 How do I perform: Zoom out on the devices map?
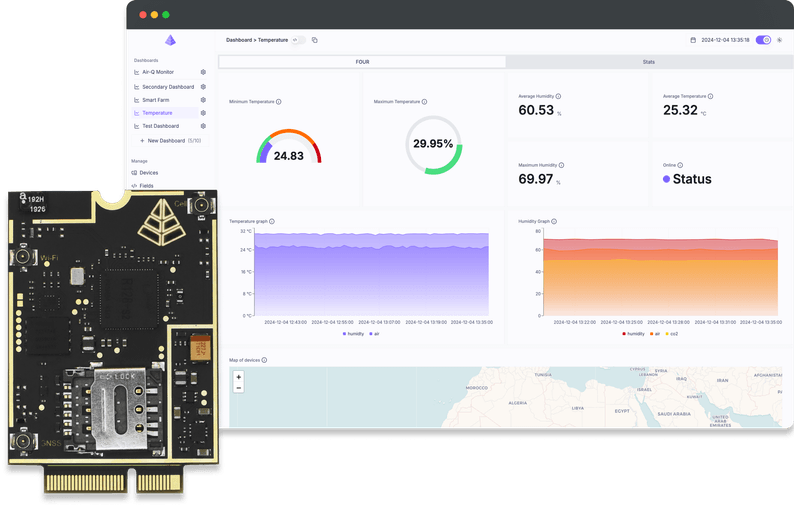(239, 388)
